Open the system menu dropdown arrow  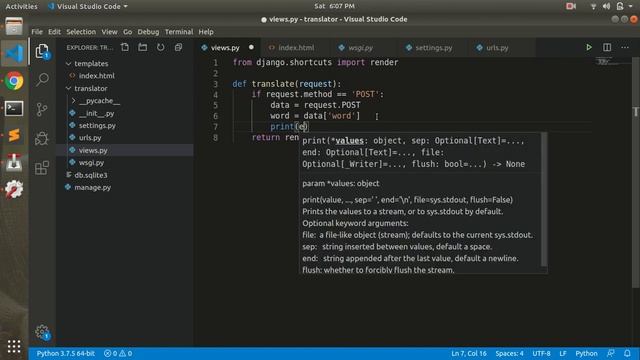[631, 6]
